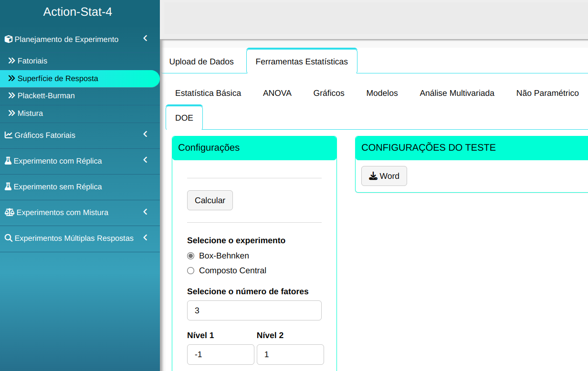Collapse the Planejamento de Experimento chevron
The image size is (588, 371).
point(145,39)
